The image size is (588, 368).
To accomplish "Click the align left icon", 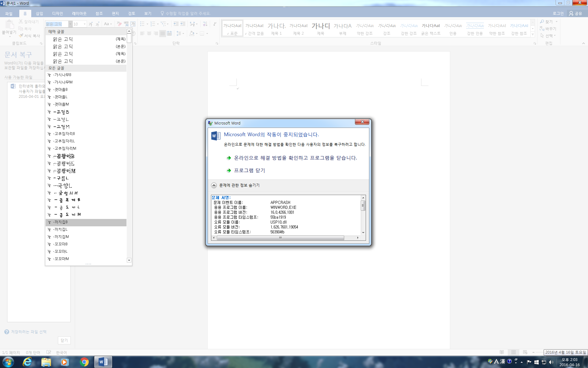I will pos(142,33).
